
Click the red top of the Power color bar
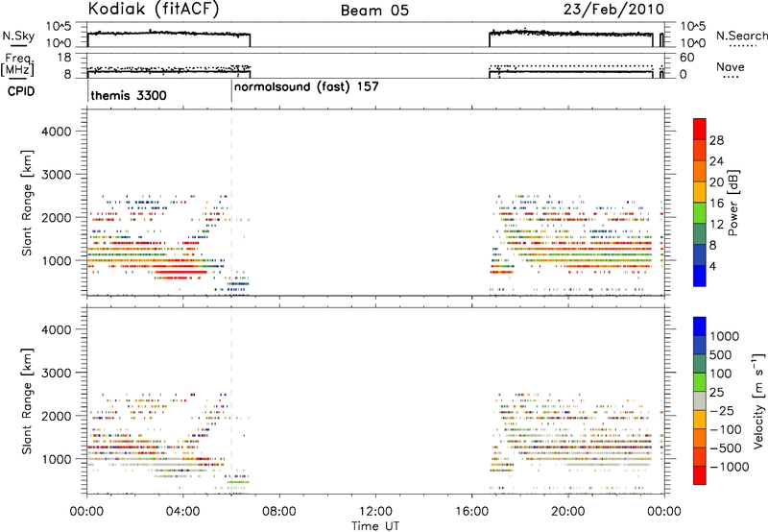click(700, 129)
